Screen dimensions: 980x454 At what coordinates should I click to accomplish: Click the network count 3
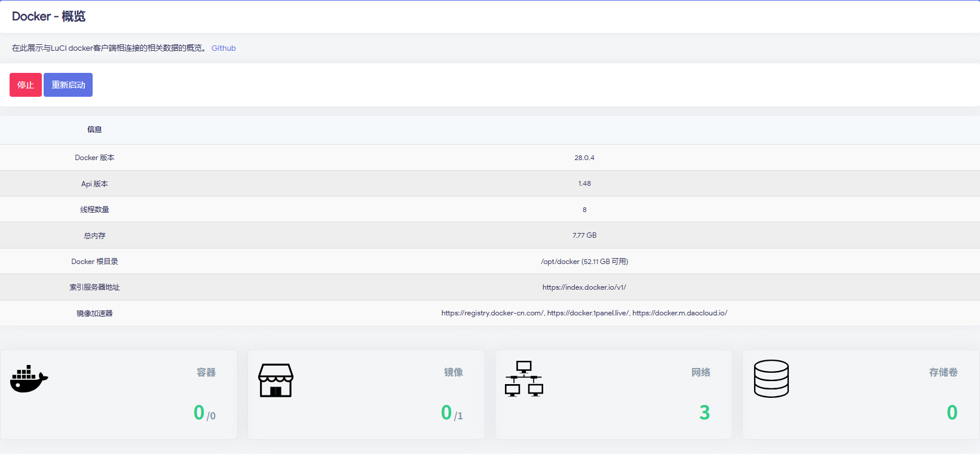pyautogui.click(x=705, y=413)
